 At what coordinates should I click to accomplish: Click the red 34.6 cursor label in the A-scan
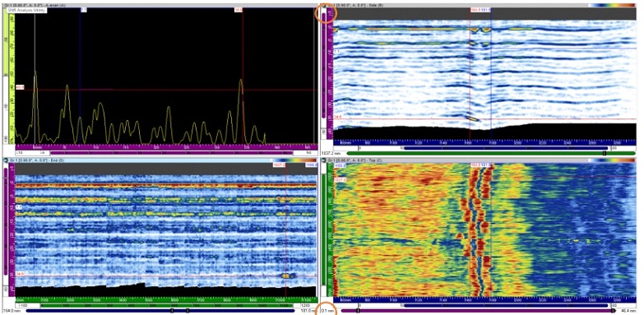239,9
